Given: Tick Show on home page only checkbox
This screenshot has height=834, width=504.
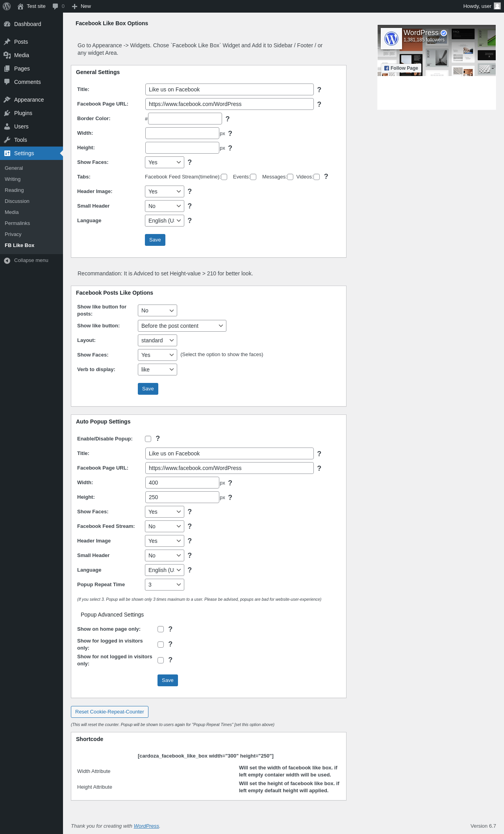Looking at the screenshot, I should click(x=161, y=629).
